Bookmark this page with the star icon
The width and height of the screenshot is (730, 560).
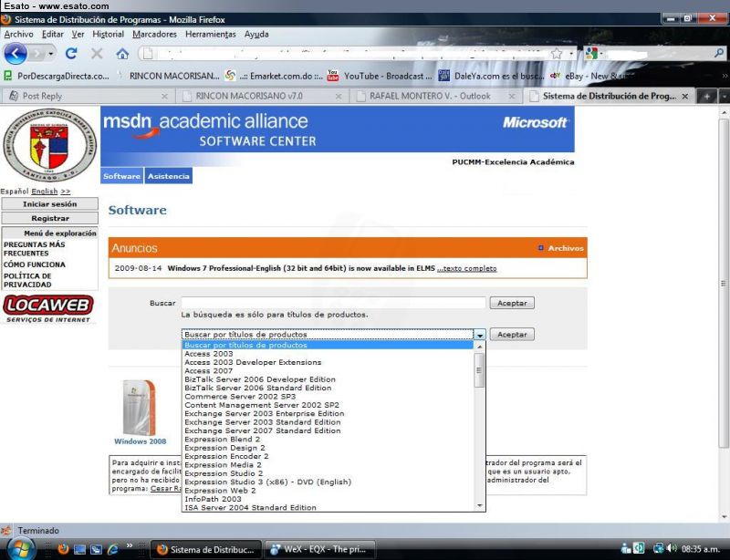(x=557, y=54)
